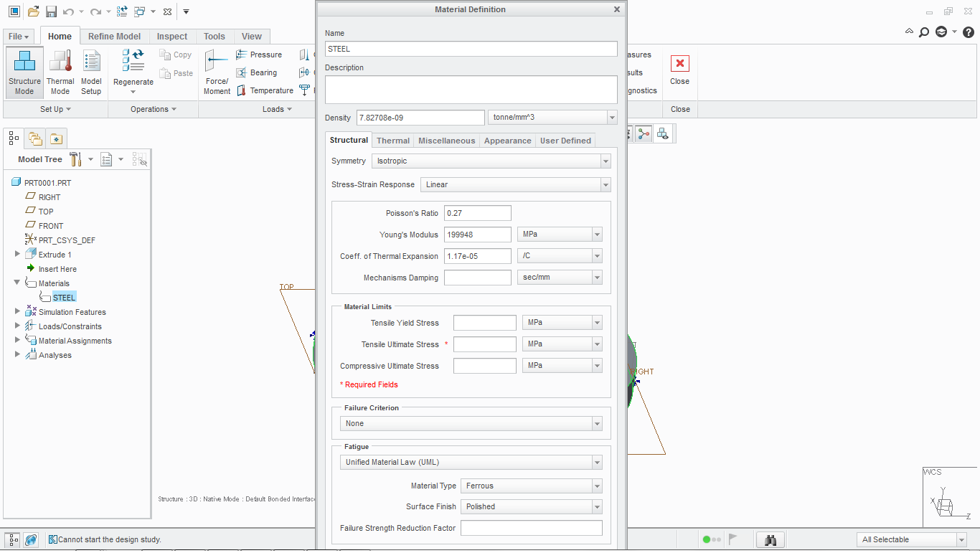Open Material Type dropdown showing Ferrous

(x=532, y=486)
